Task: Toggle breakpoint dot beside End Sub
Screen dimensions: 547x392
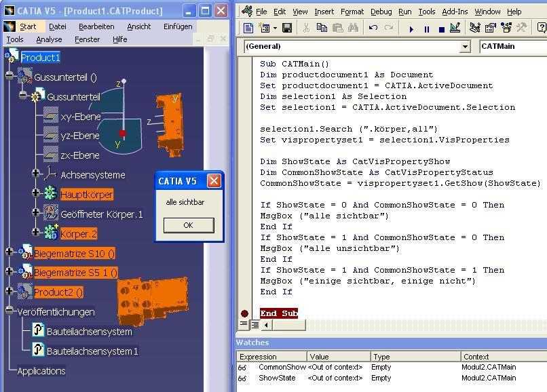Action: pyautogui.click(x=244, y=313)
